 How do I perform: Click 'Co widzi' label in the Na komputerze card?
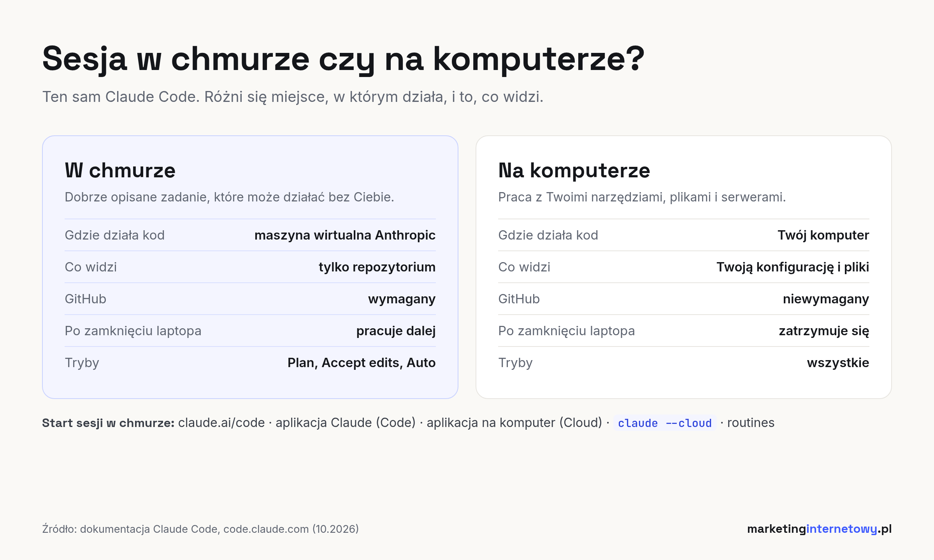tap(524, 267)
